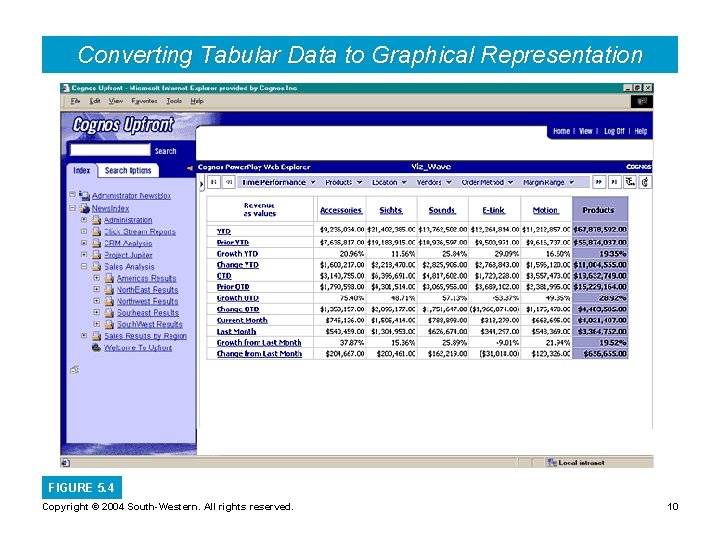Click the NewsIndex globe icon
720x540 pixels.
click(84, 208)
